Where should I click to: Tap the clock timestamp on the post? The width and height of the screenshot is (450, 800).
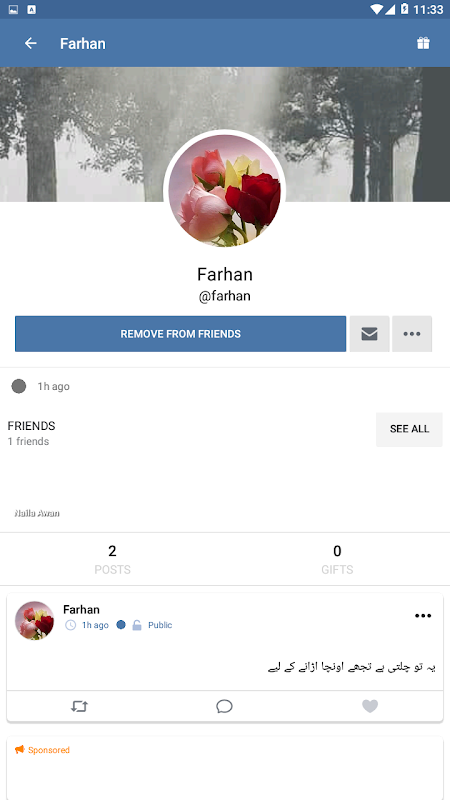pyautogui.click(x=87, y=625)
